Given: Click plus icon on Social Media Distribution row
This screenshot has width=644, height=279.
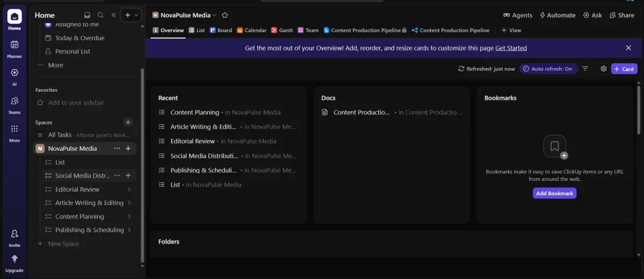Looking at the screenshot, I should pyautogui.click(x=128, y=175).
